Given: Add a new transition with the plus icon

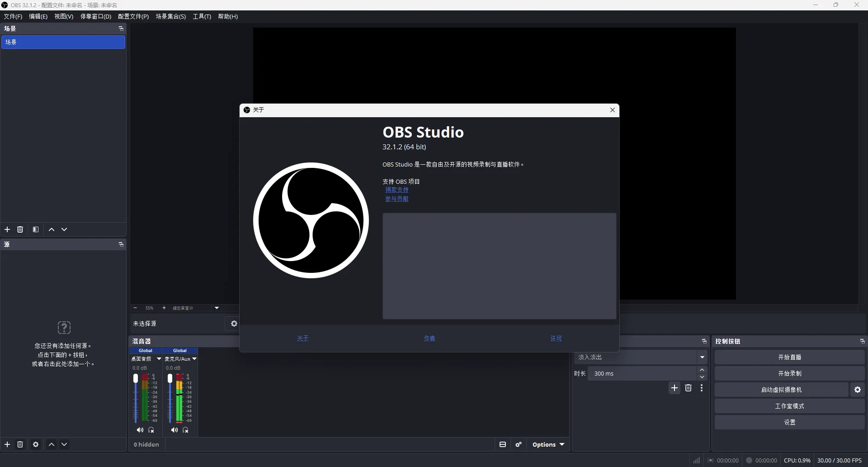Looking at the screenshot, I should (x=674, y=388).
